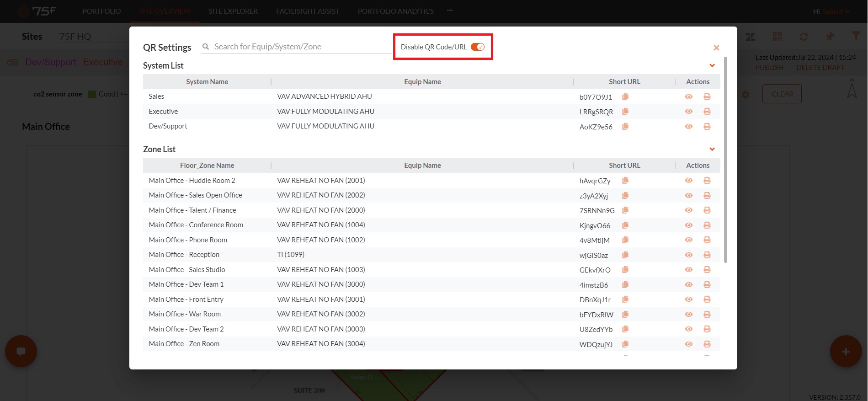Print QR code for Executive system

click(x=707, y=112)
